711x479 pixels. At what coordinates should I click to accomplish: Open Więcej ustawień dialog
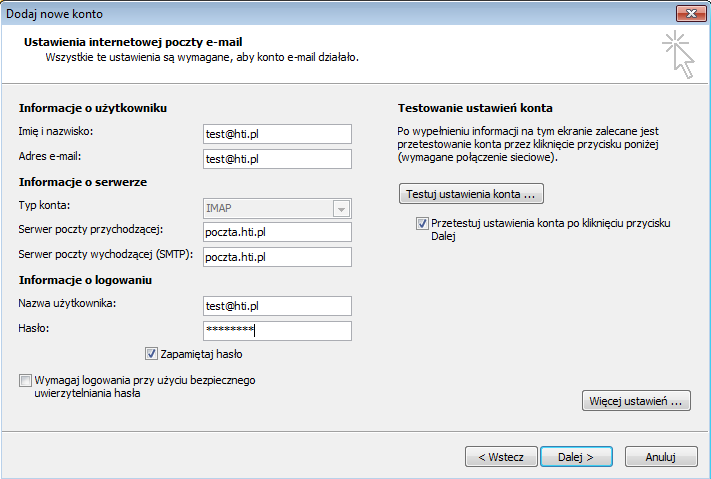pos(636,401)
